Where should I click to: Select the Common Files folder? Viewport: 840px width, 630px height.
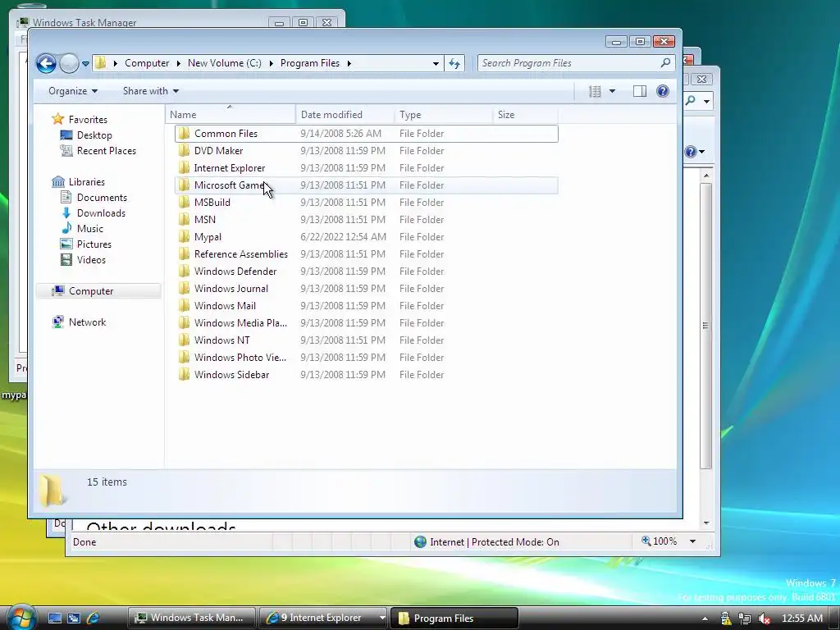point(367,134)
